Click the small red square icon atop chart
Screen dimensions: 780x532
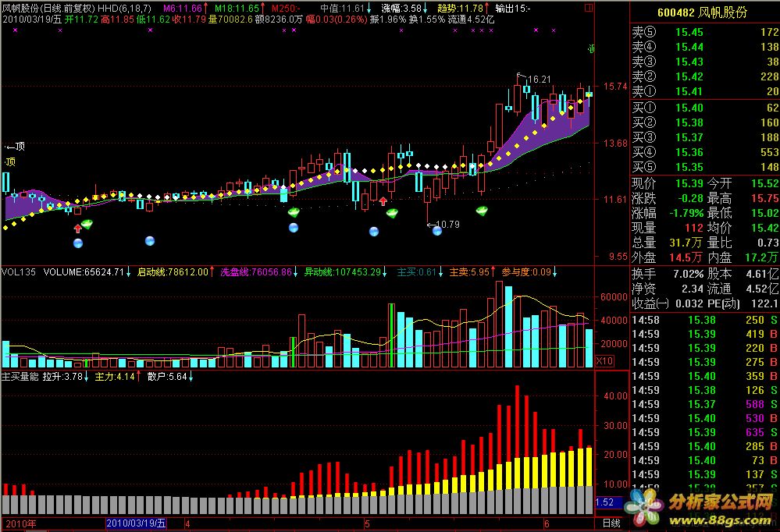(589, 8)
